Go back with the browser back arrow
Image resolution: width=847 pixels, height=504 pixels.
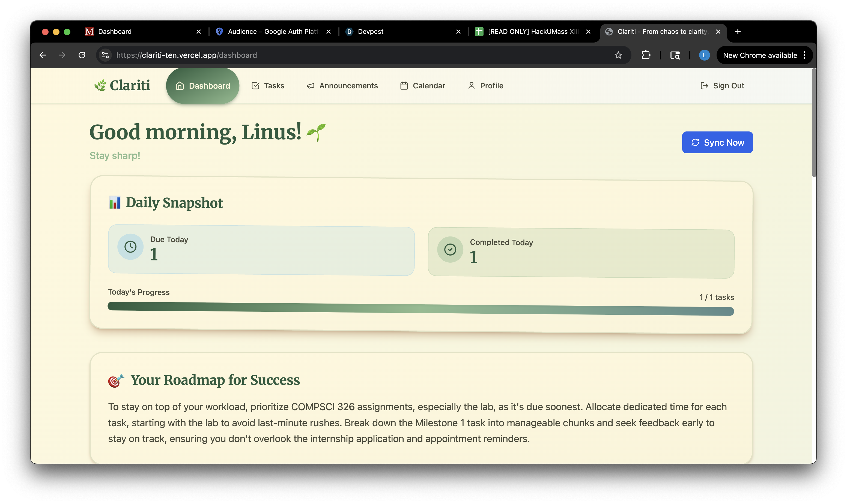tap(43, 55)
